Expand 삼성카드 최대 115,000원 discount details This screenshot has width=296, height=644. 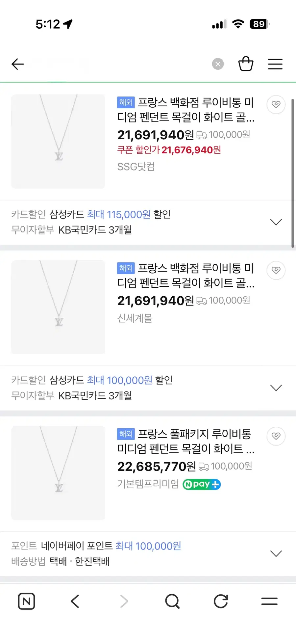(276, 222)
